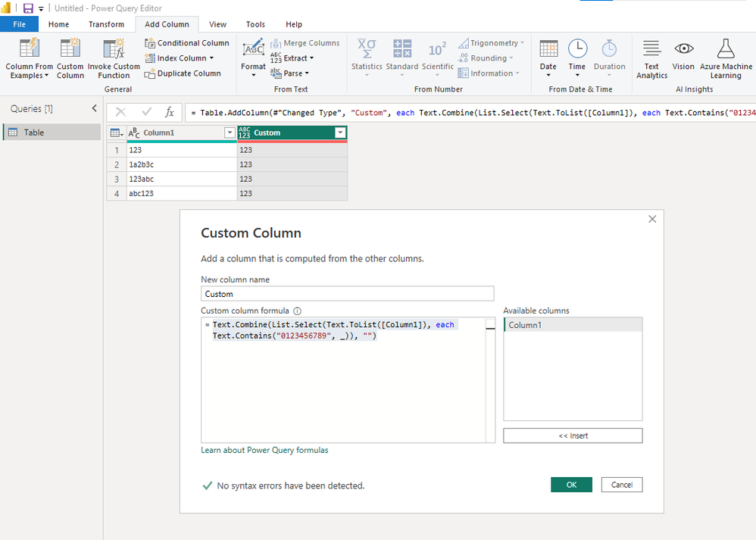This screenshot has width=756, height=540.
Task: Expand the Extract dropdown arrow
Action: tap(311, 58)
